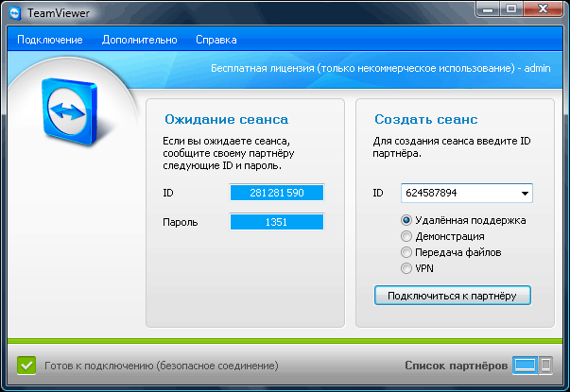Click the Бесплатная лицензия license text
The height and width of the screenshot is (392, 570).
(381, 68)
